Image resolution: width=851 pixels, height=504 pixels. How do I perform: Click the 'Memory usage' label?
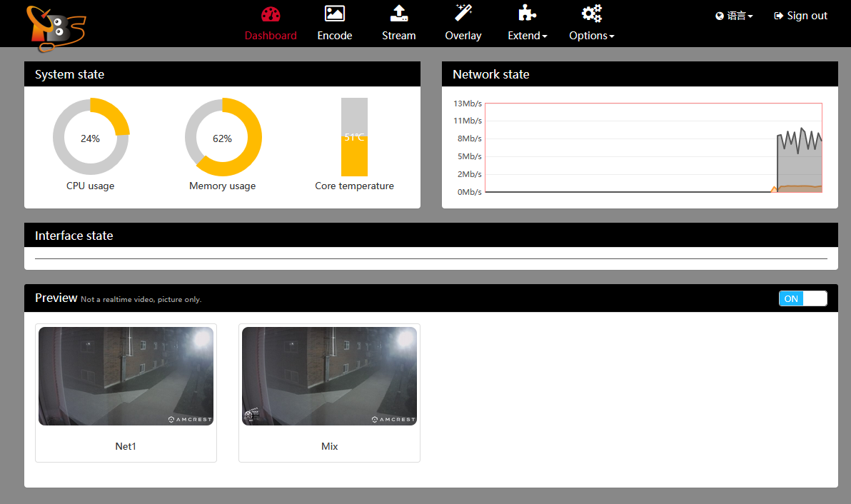point(223,186)
